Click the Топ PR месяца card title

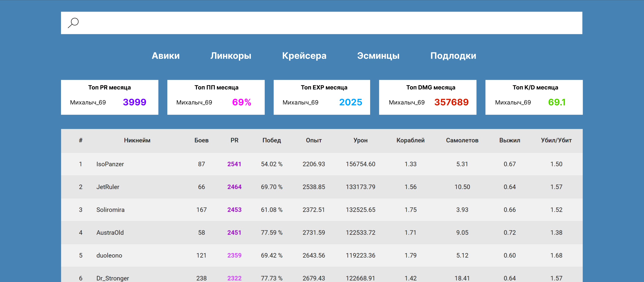pos(109,87)
